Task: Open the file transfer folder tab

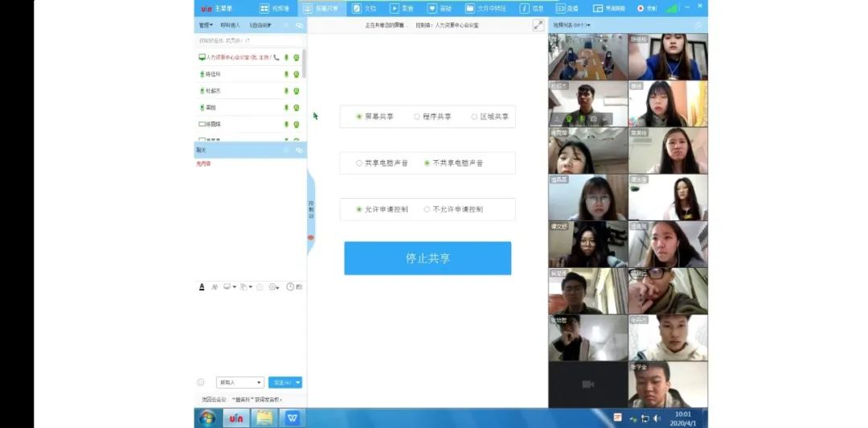Action: tap(485, 8)
